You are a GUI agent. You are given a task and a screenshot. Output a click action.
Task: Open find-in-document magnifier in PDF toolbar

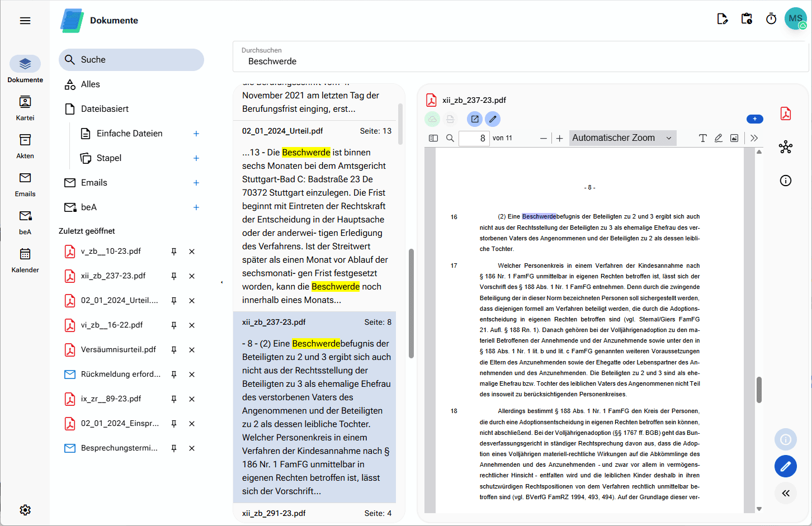click(x=450, y=138)
